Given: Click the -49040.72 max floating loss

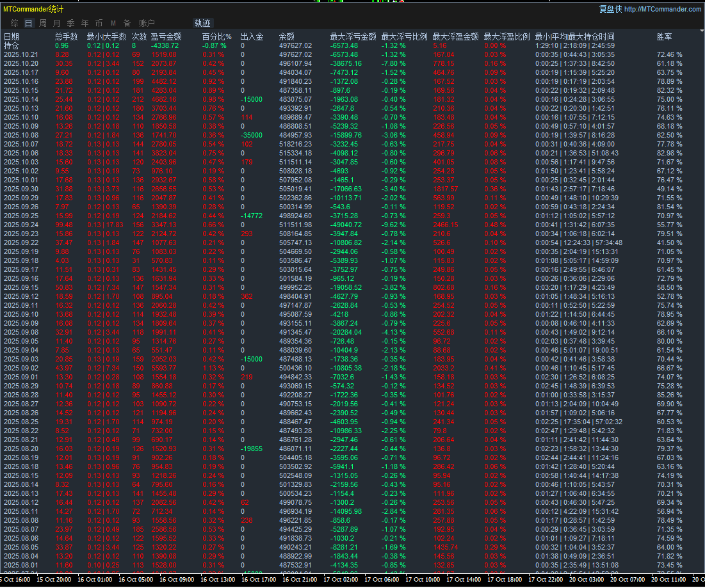Looking at the screenshot, I should tap(346, 225).
